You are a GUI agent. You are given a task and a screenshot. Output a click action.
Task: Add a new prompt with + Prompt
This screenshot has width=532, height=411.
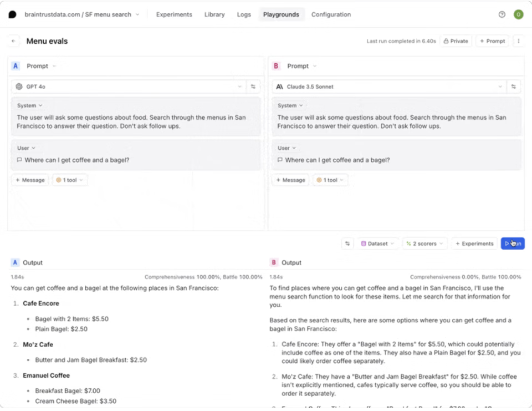point(492,41)
